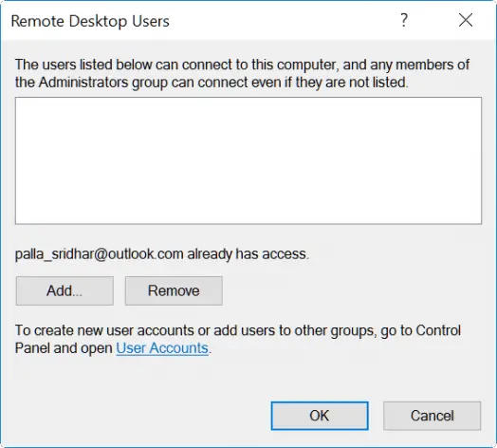
Task: Focus the allowed users list area
Action: point(248,160)
